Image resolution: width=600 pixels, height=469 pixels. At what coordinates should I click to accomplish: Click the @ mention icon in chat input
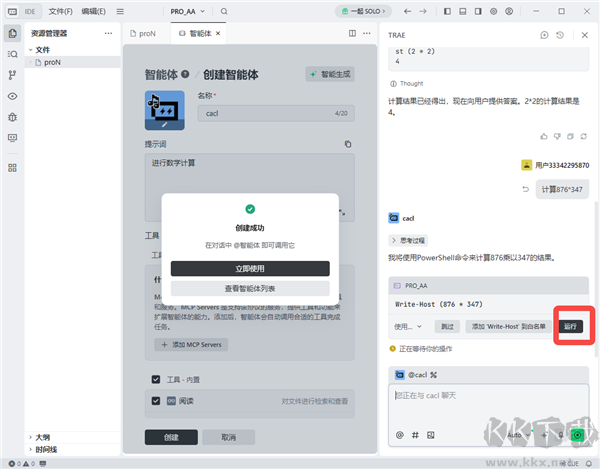pos(399,435)
